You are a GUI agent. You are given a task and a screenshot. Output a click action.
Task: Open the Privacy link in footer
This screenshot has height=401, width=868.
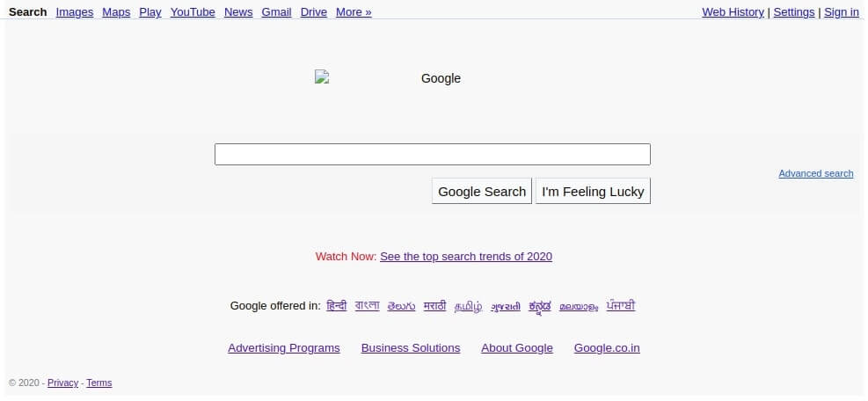(62, 383)
